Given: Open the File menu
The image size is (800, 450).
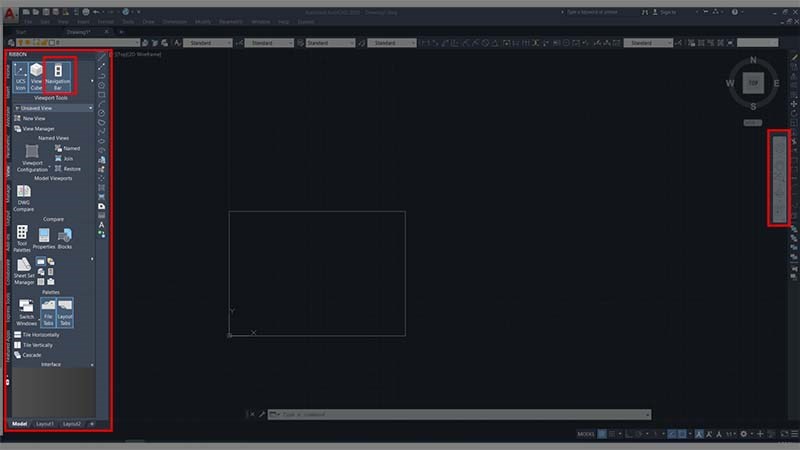Looking at the screenshot, I should click(28, 22).
